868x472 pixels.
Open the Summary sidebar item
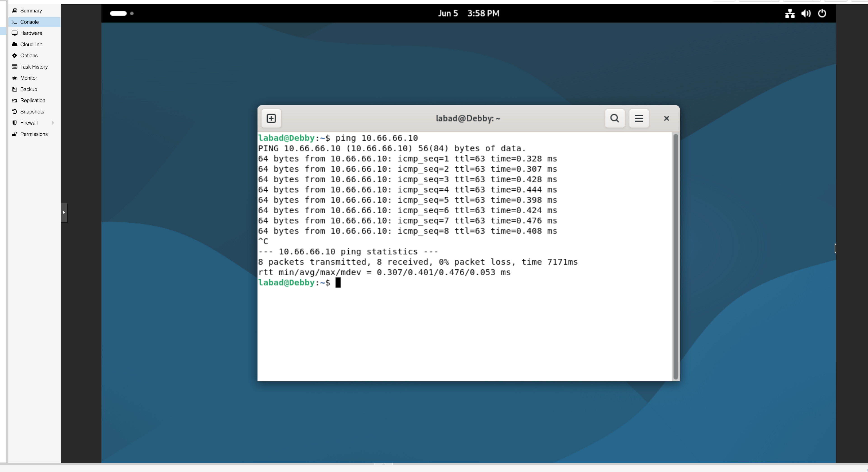pos(34,11)
